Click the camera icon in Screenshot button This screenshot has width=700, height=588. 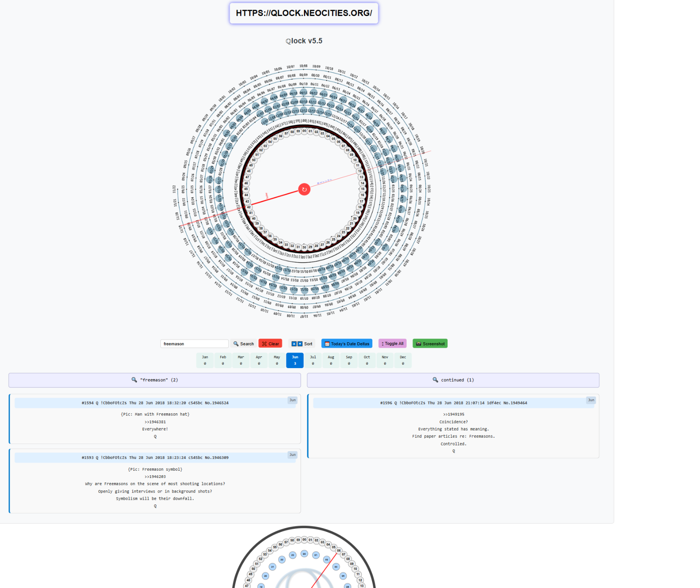pos(418,344)
